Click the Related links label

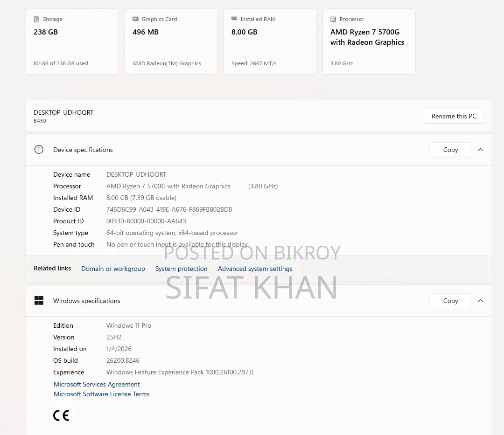[x=52, y=268]
